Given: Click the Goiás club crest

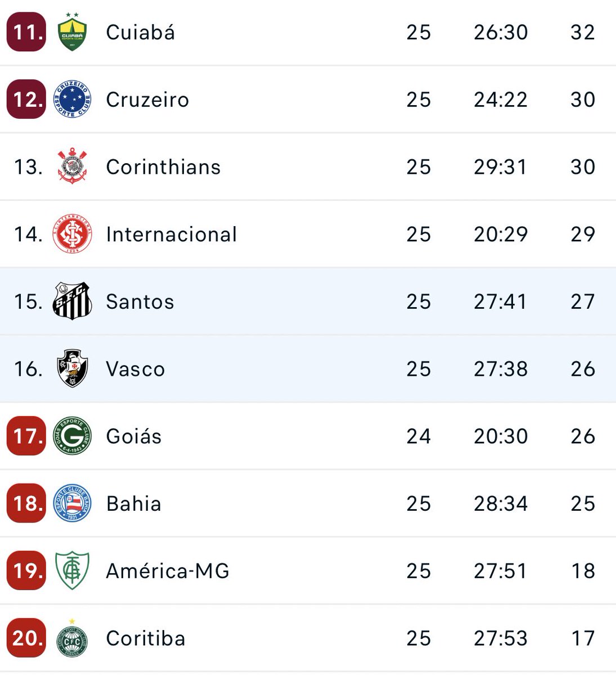Looking at the screenshot, I should 73,436.
